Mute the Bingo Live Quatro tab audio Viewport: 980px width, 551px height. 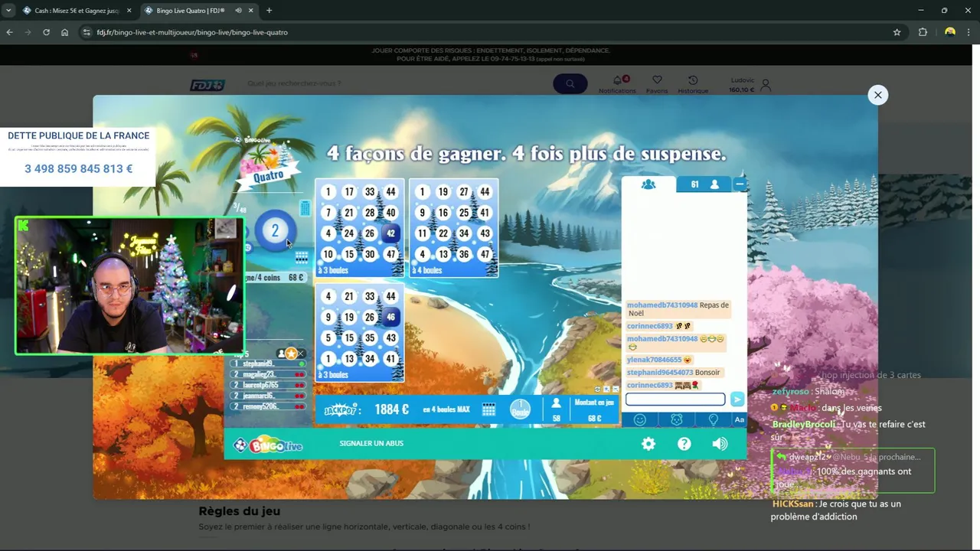[239, 11]
